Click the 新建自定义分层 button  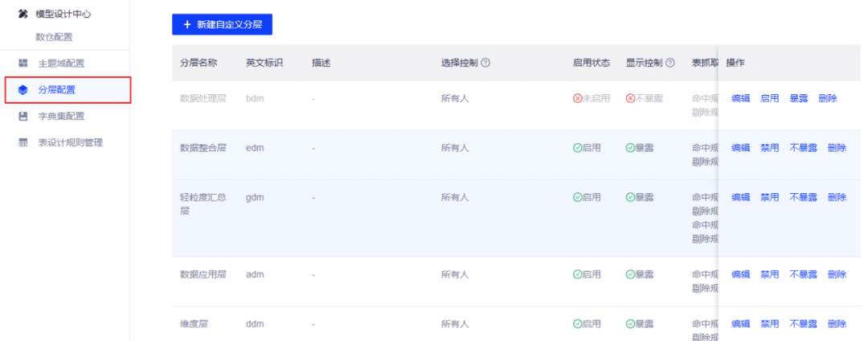coord(222,25)
